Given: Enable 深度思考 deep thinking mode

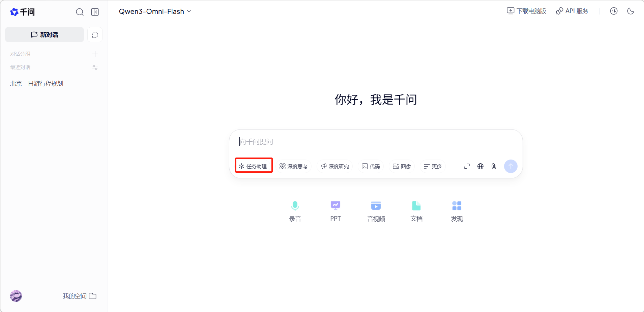Looking at the screenshot, I should [x=294, y=166].
